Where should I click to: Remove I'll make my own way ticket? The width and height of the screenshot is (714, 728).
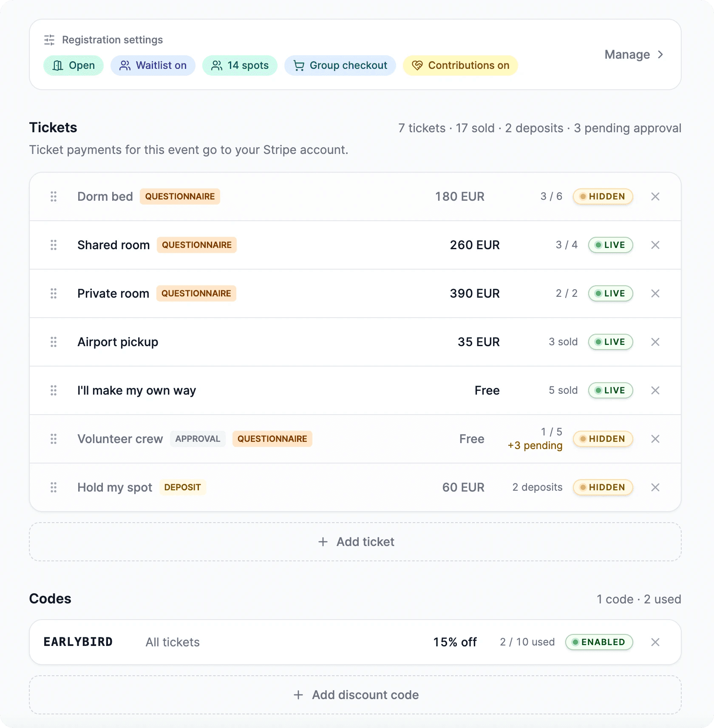click(x=655, y=390)
